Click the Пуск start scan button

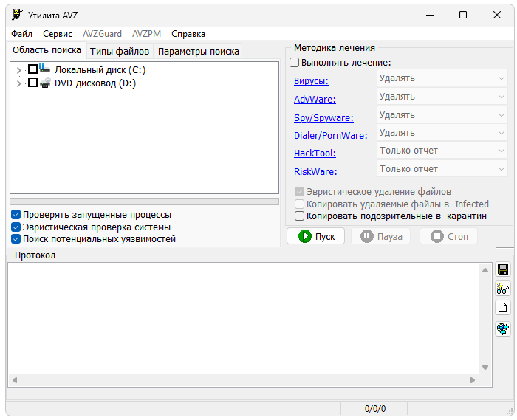[316, 236]
